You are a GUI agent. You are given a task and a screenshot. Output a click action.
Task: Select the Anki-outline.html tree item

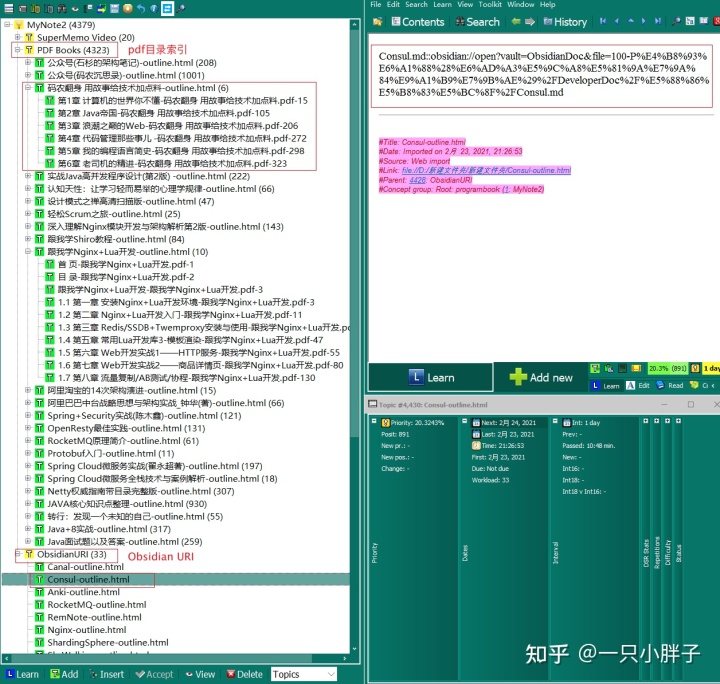83,592
